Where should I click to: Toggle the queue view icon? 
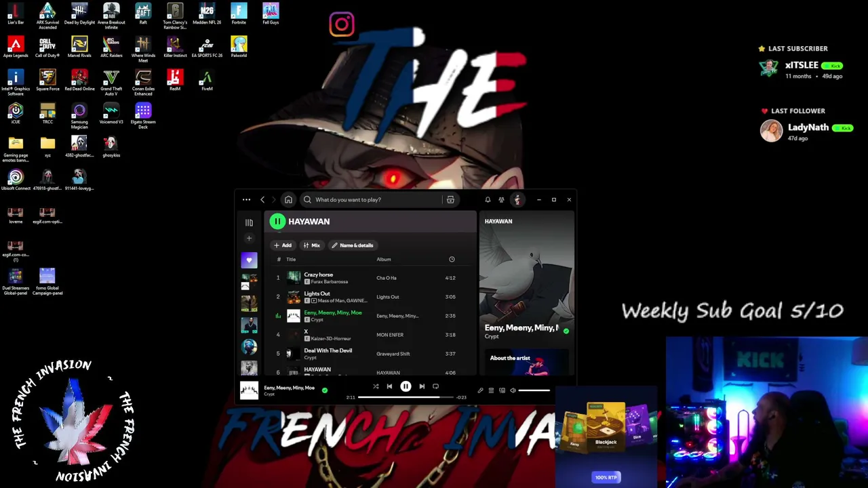491,391
